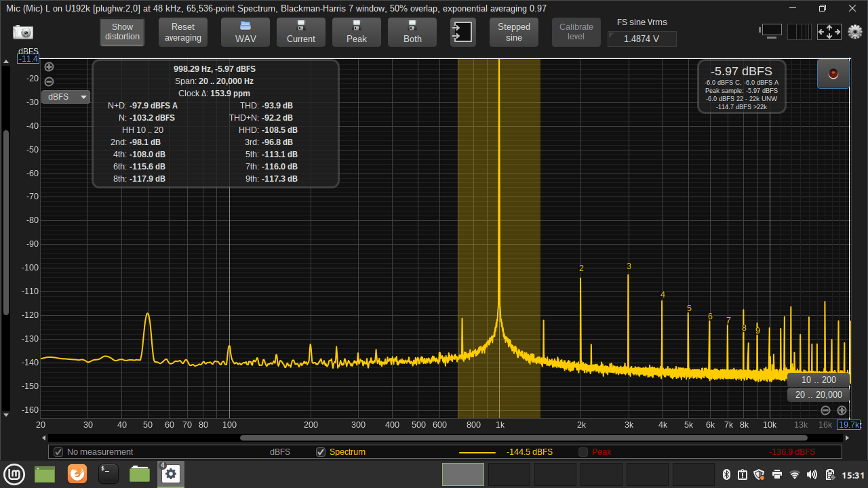Viewport: 868px width, 488px height.
Task: Click harmonic marker 4 label
Action: pyautogui.click(x=663, y=295)
